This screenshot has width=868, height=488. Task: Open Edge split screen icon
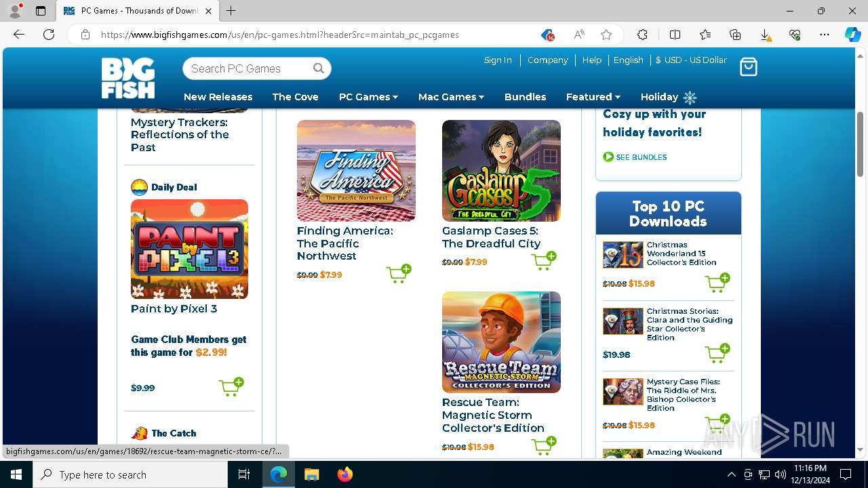point(675,35)
